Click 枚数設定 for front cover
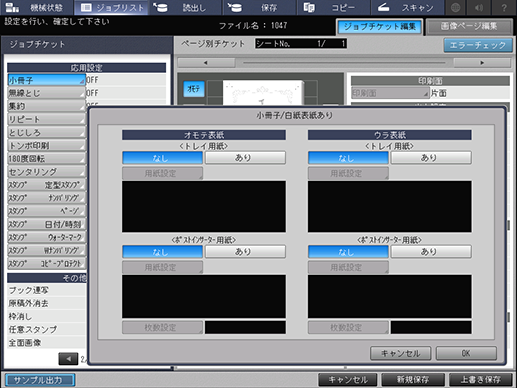The width and height of the screenshot is (517, 388). [x=162, y=328]
